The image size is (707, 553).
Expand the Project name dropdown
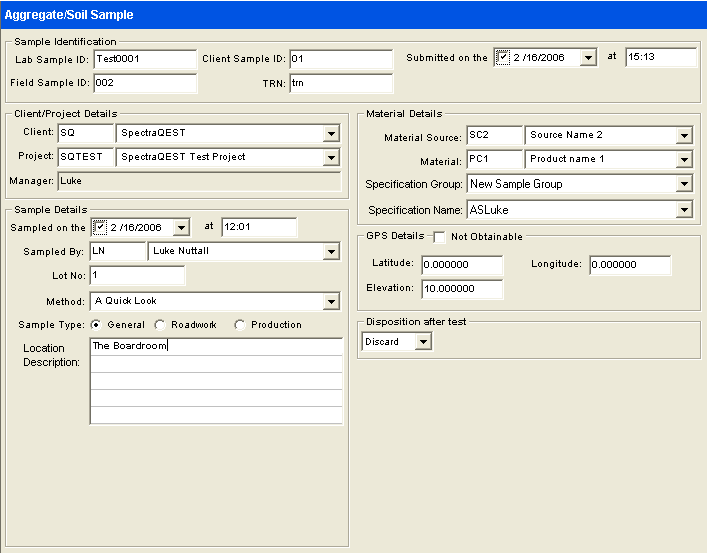point(331,157)
